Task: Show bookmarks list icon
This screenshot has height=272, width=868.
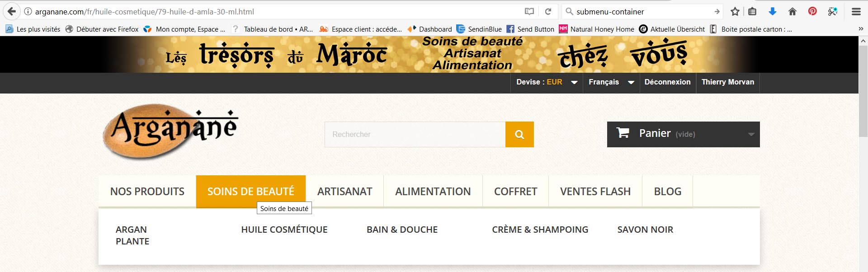Action: pyautogui.click(x=752, y=12)
